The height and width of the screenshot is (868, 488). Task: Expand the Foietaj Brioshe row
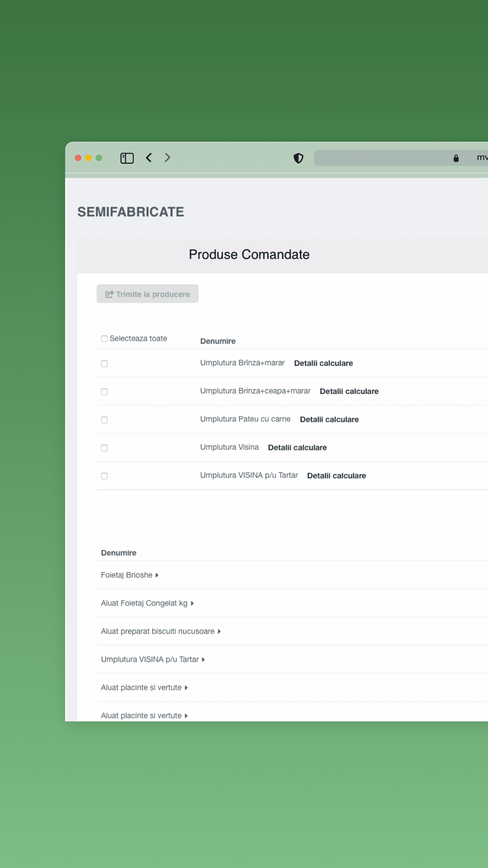(157, 575)
